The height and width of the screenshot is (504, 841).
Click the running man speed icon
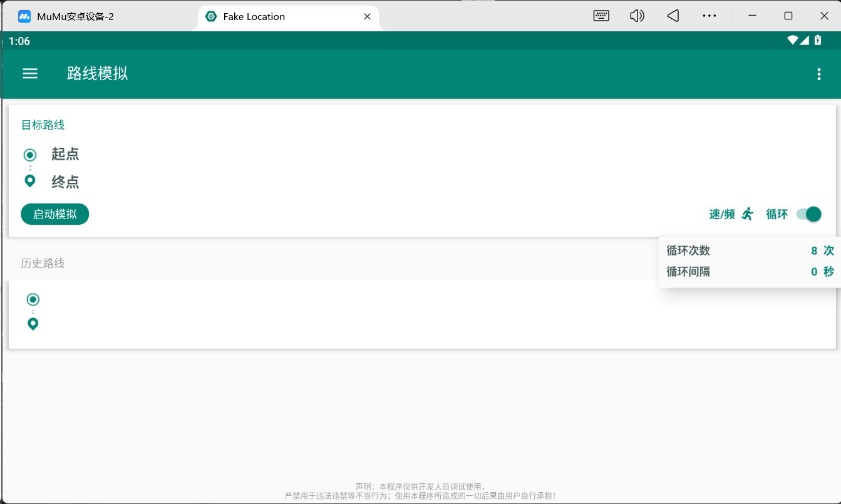click(747, 214)
